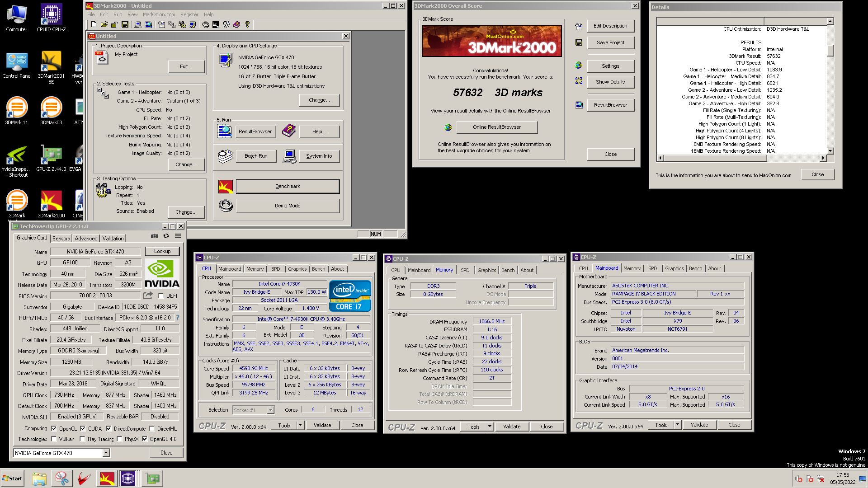Click New project icon in 3DMark2000 toolbar
Screen dimensions: 868x488
(x=94, y=24)
